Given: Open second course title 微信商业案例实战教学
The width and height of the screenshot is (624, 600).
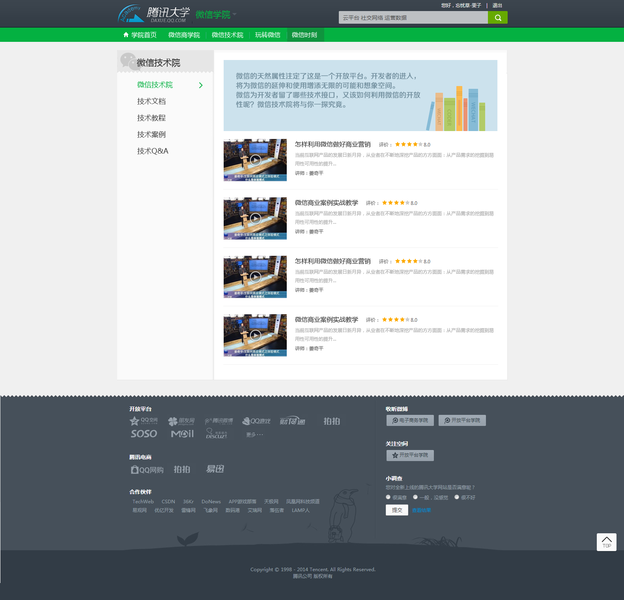Looking at the screenshot, I should [x=326, y=203].
